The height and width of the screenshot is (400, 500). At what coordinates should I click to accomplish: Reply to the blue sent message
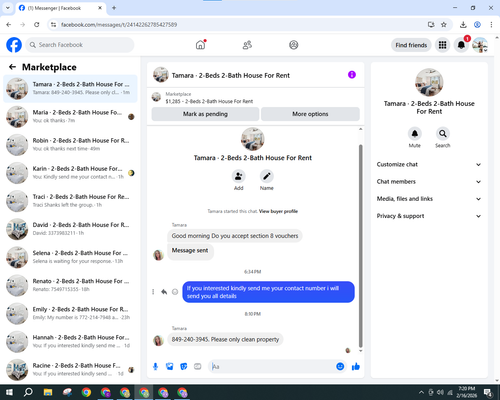point(164,292)
